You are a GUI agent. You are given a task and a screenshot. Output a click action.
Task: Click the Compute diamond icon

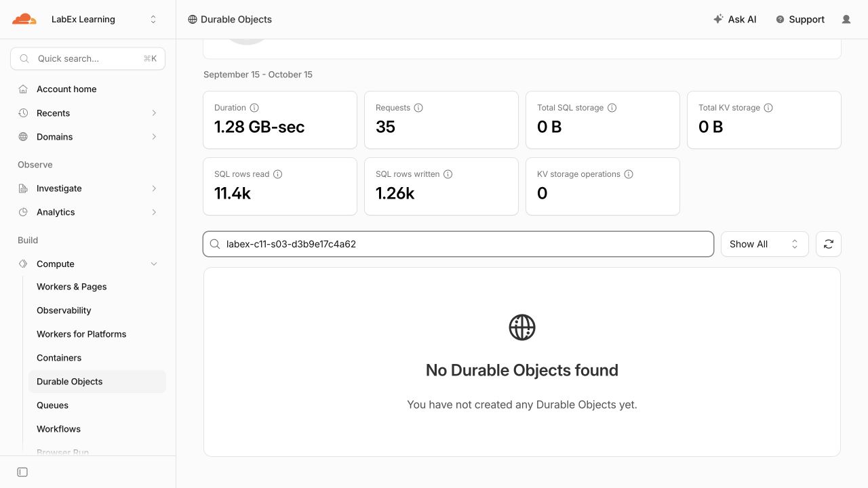coord(23,264)
